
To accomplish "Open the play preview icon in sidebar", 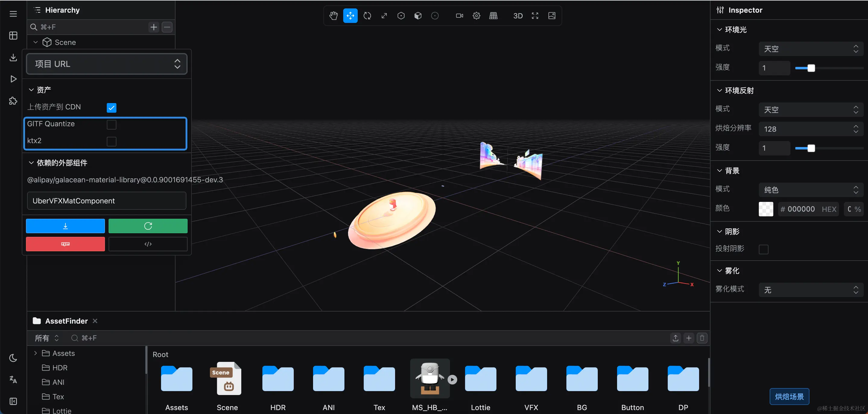I will 13,79.
